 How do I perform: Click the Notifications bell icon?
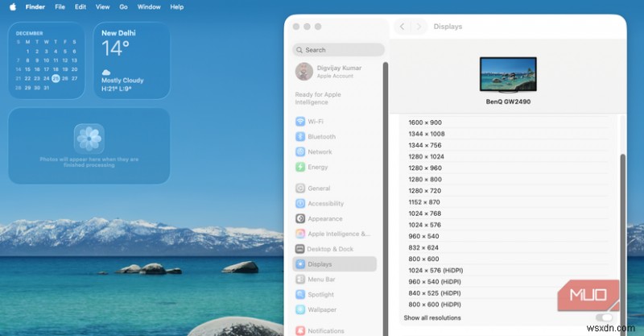(x=300, y=330)
